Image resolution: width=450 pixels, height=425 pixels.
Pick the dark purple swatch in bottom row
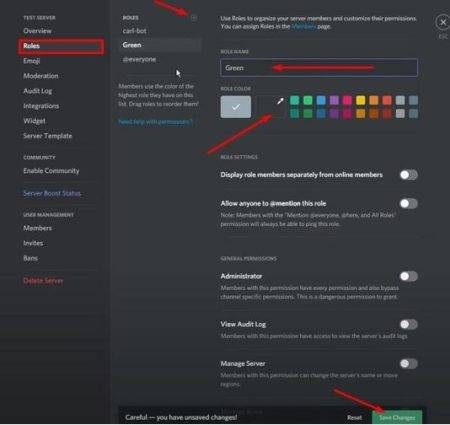(334, 114)
